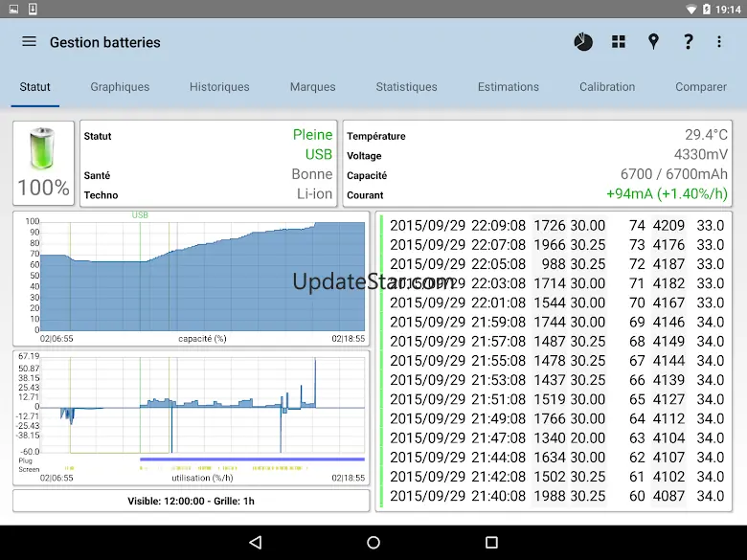Open the Calibration tab
Screen dimensions: 747x560
tap(607, 87)
